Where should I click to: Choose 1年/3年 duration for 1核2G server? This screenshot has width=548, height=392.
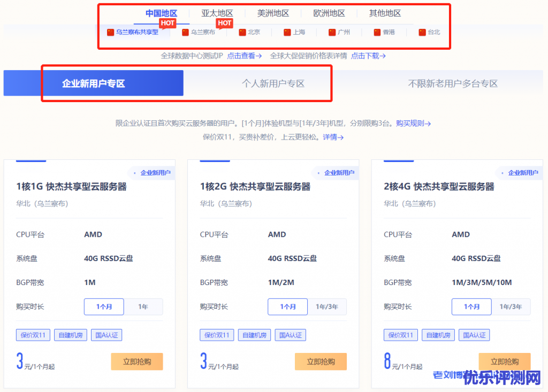point(326,307)
